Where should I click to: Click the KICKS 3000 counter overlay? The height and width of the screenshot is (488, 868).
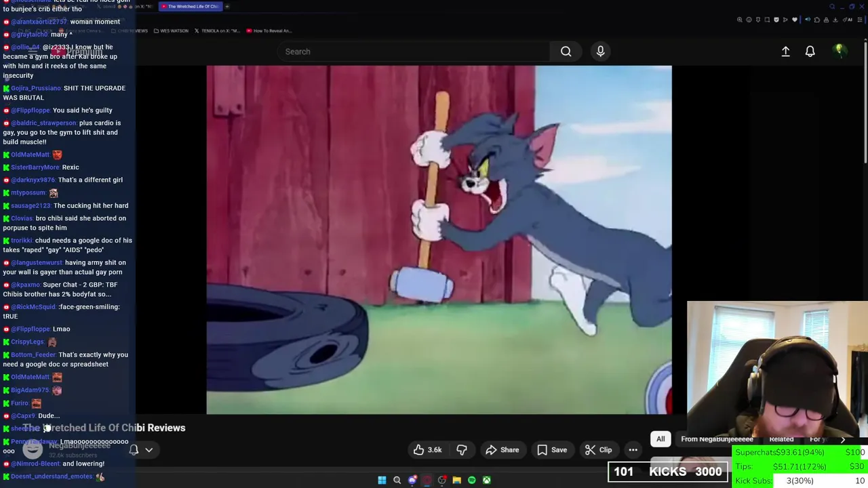click(x=668, y=472)
